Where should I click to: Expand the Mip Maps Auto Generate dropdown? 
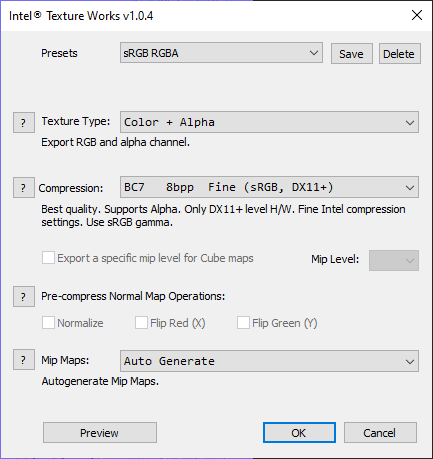pyautogui.click(x=269, y=361)
